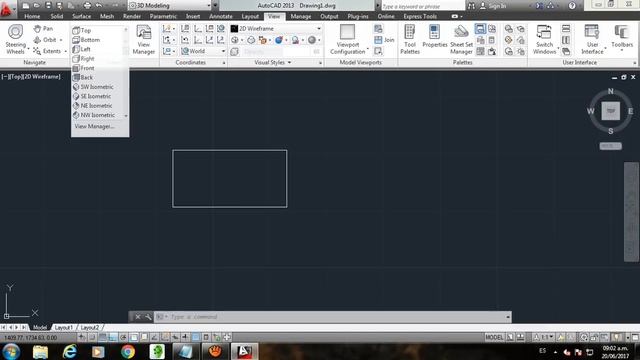The image size is (640, 360).
Task: Click the command line customize wrench
Action: (x=148, y=317)
